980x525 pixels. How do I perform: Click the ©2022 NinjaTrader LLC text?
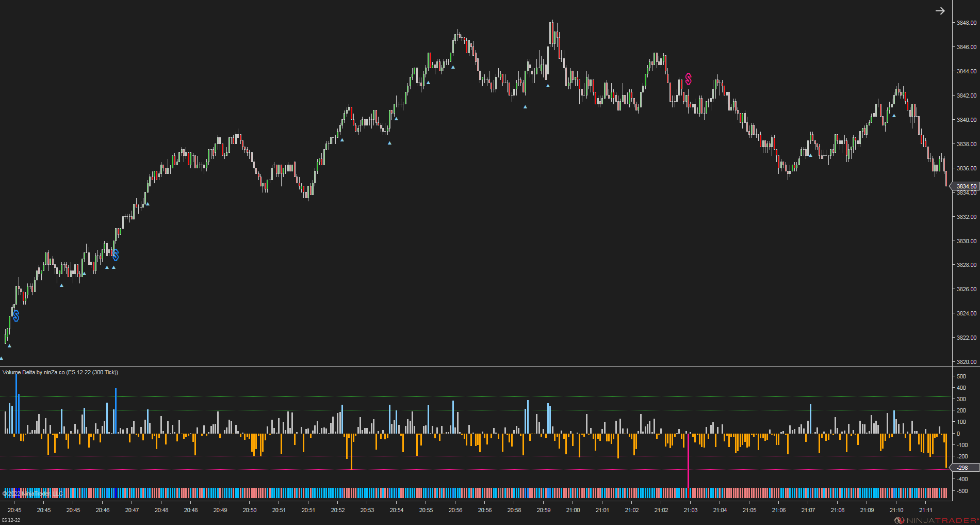pos(32,493)
